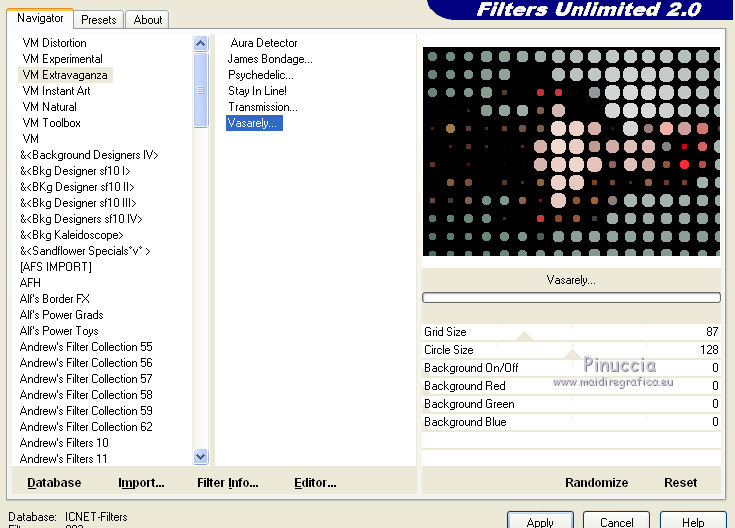Screen dimensions: 735x528
Task: Open the filter Editor...
Action: [315, 483]
